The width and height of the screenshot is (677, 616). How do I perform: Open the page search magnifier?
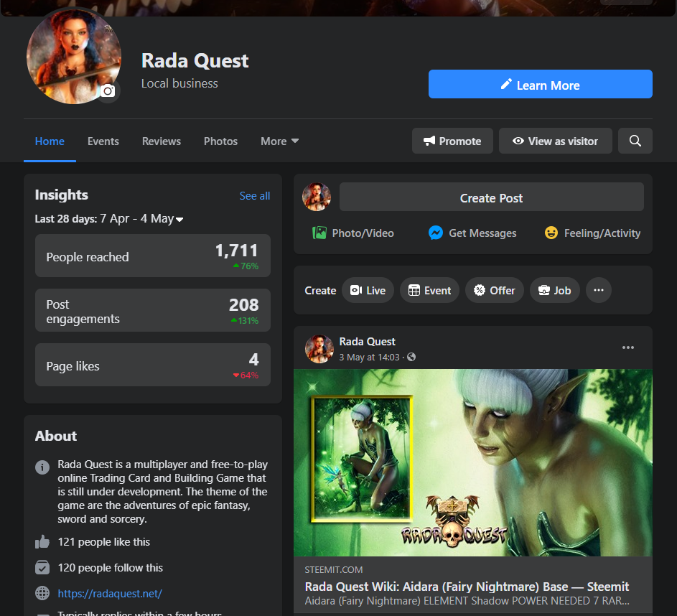tap(635, 141)
